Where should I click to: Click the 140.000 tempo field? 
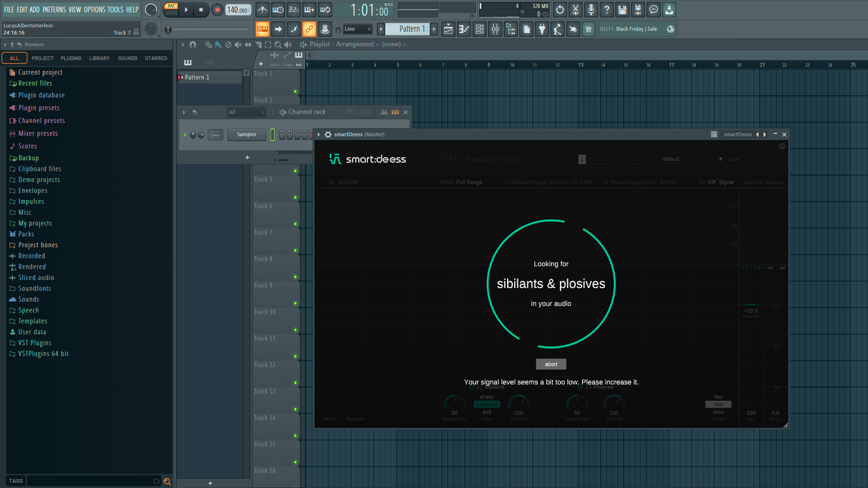(x=238, y=10)
